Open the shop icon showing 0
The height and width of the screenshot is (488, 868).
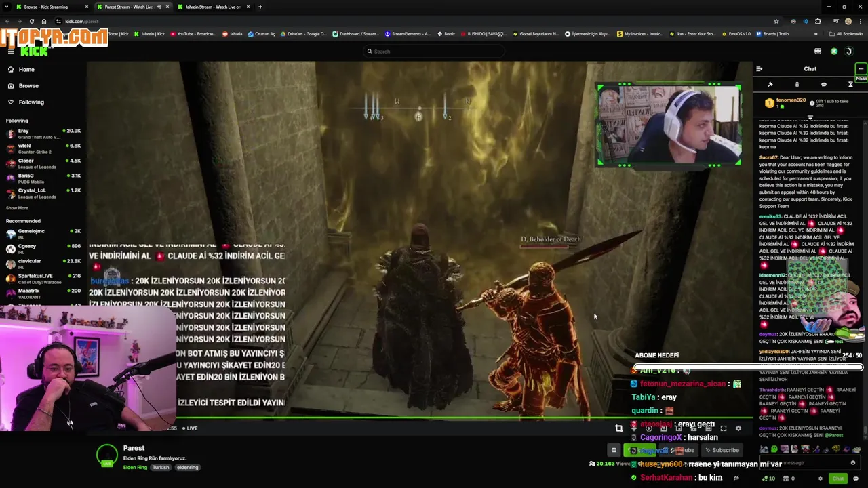pos(790,479)
